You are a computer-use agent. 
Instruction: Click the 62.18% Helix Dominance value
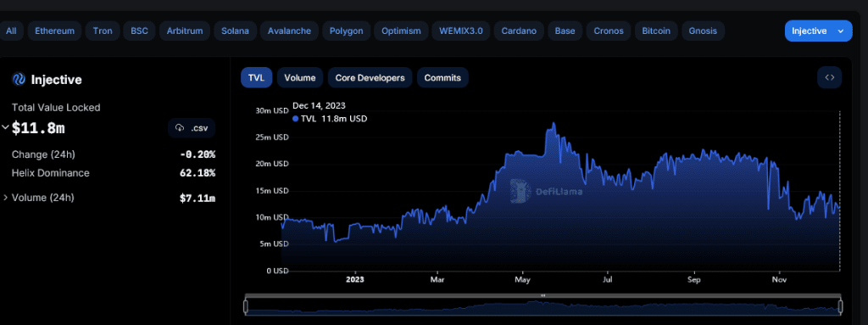pos(197,173)
